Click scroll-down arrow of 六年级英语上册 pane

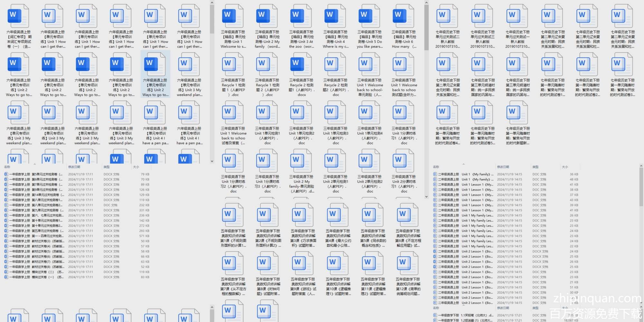[x=212, y=161]
